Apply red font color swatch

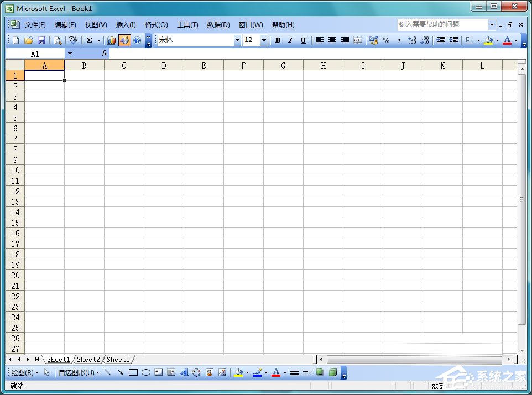coord(508,40)
